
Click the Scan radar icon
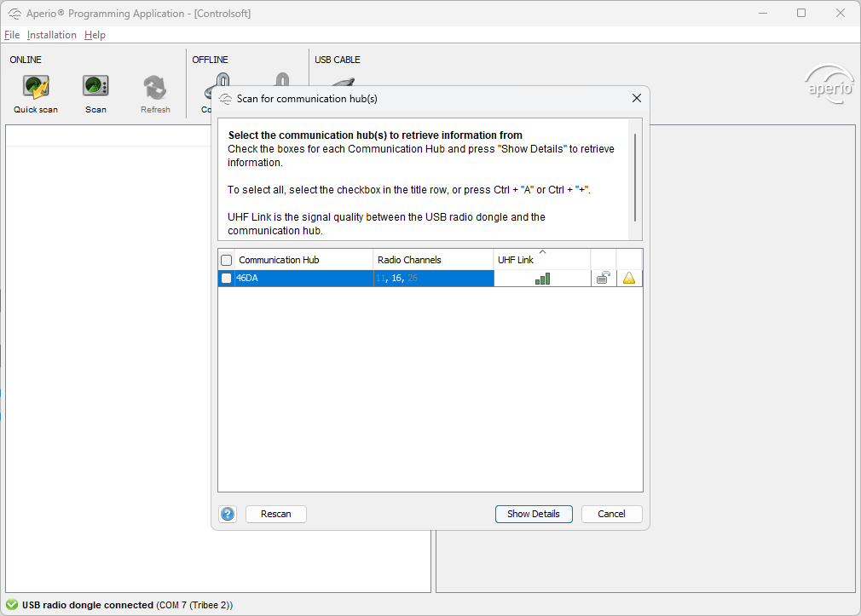click(x=95, y=86)
